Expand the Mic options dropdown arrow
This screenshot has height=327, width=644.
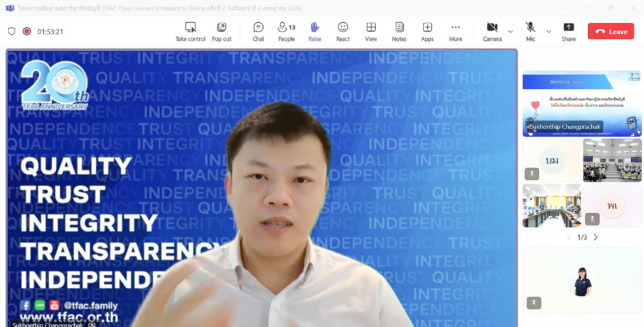[x=549, y=31]
